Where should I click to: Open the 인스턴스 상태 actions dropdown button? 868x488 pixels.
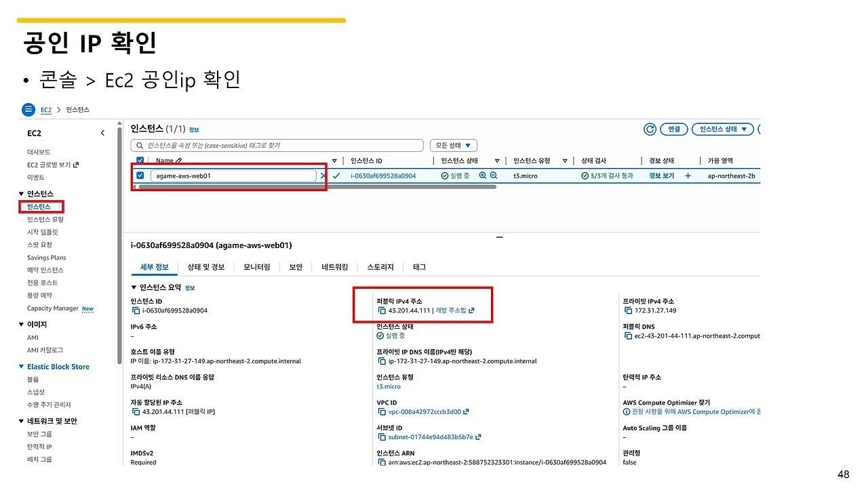pyautogui.click(x=723, y=129)
